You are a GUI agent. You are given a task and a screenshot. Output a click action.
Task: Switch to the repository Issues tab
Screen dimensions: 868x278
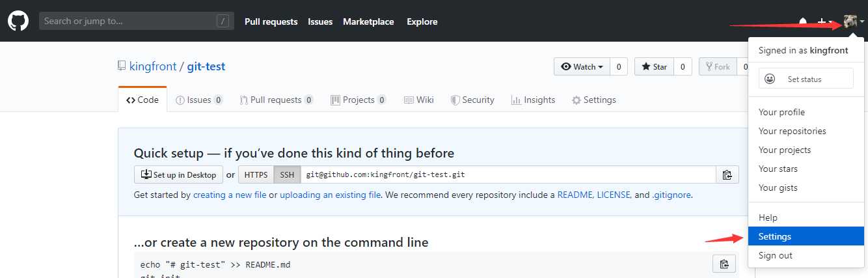pos(199,100)
